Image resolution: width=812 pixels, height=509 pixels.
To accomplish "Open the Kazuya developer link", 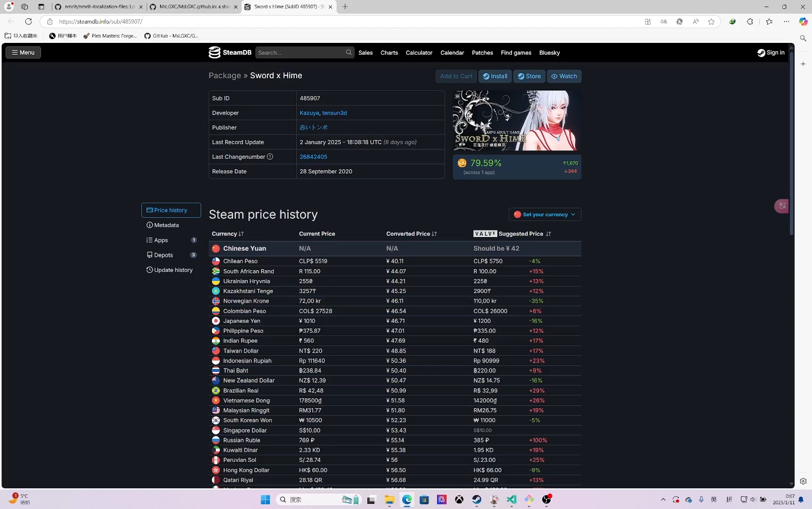I will 309,113.
